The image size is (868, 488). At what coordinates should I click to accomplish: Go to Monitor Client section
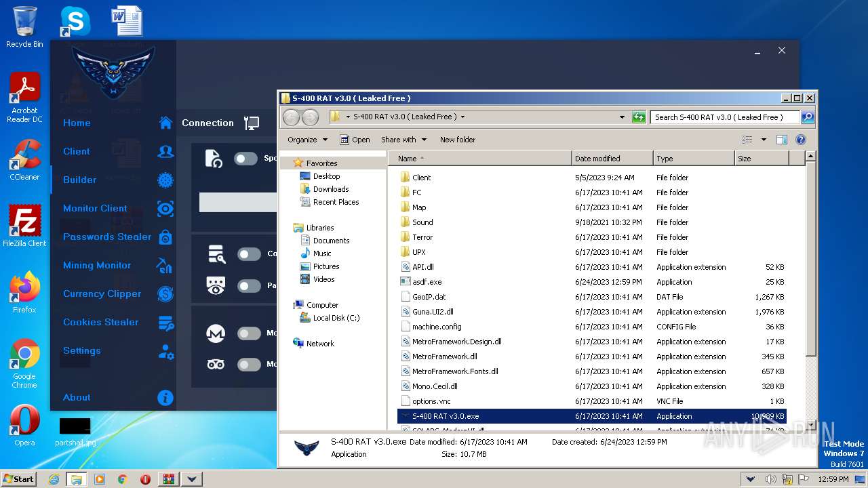(x=95, y=208)
